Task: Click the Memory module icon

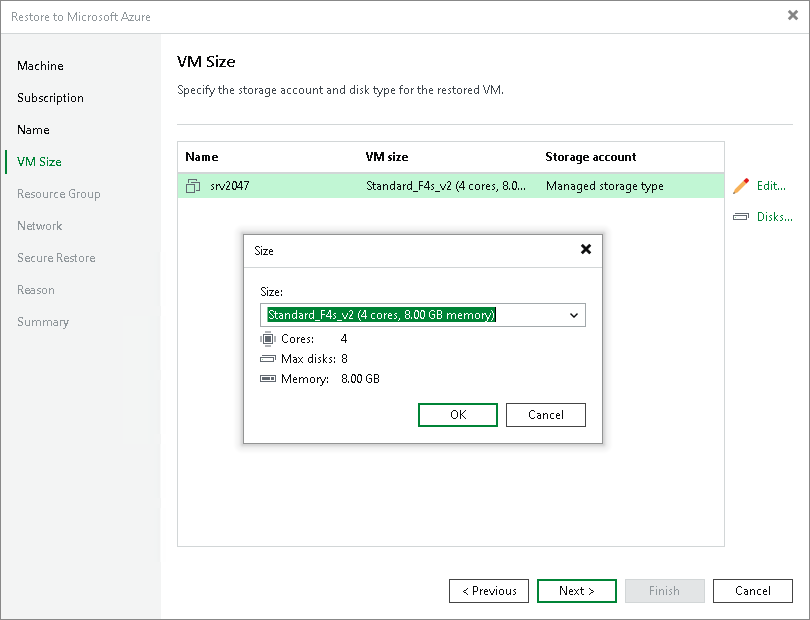Action: [268, 379]
